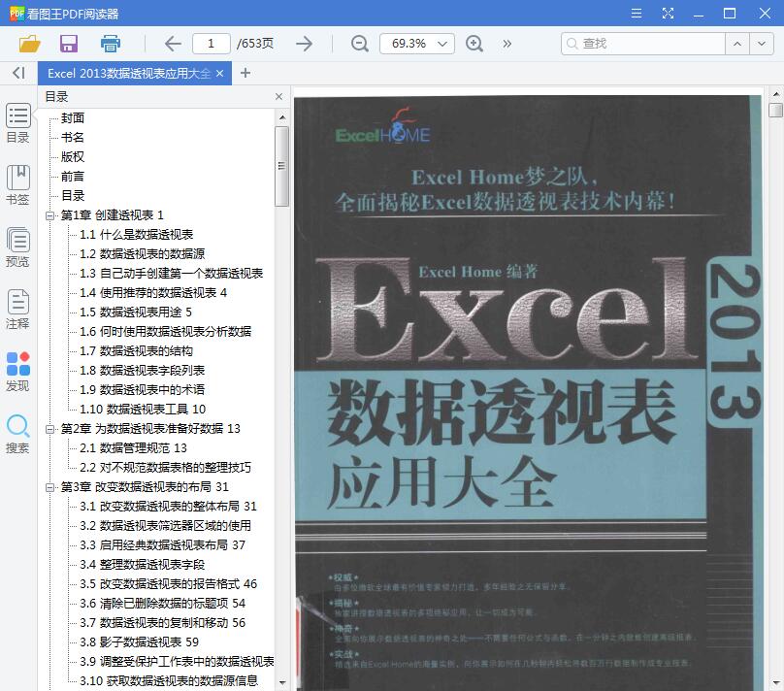Open section 1.1 什么是数据透视表
This screenshot has height=691, width=784.
tap(137, 235)
